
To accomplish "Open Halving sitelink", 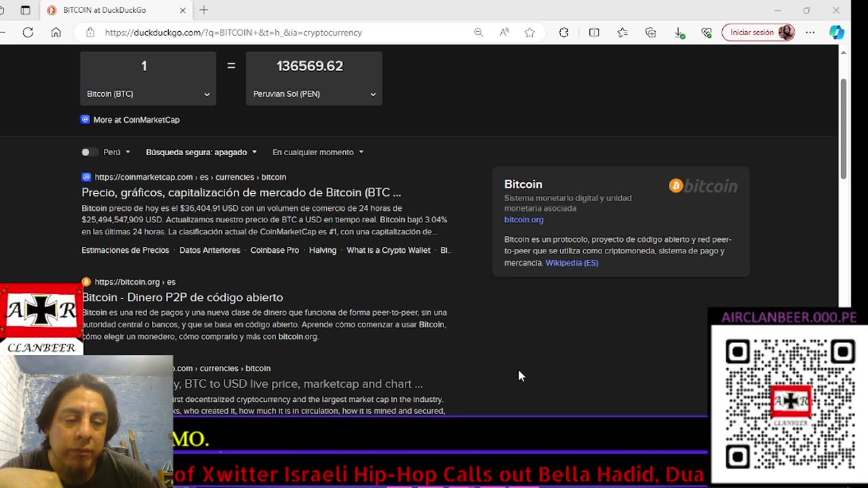I will 323,250.
